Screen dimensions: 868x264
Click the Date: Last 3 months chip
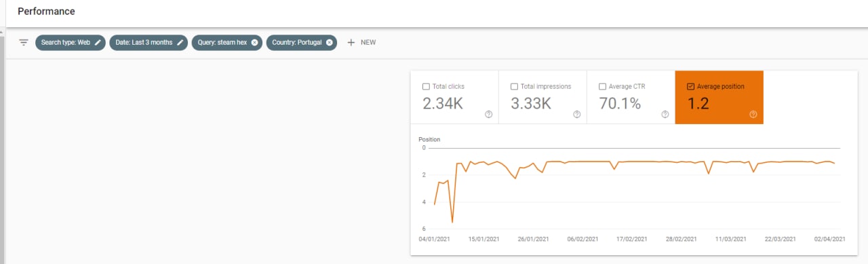point(149,42)
